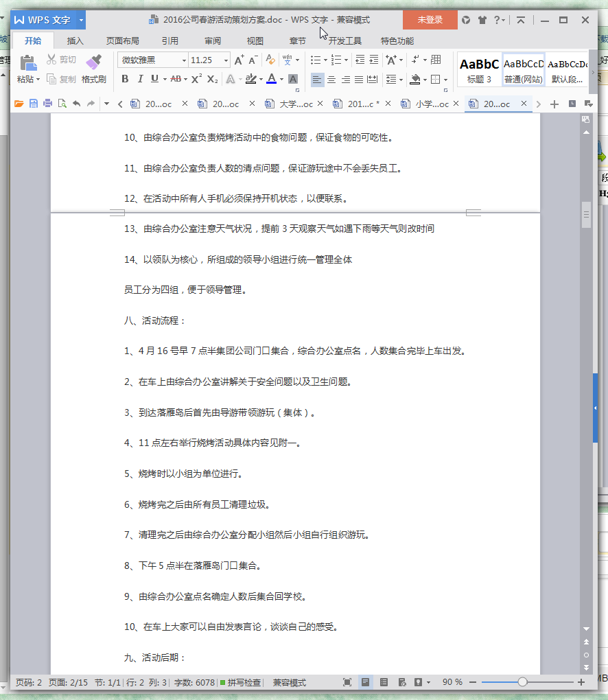Switch to web layout view icon
This screenshot has height=700, width=608.
point(401,682)
